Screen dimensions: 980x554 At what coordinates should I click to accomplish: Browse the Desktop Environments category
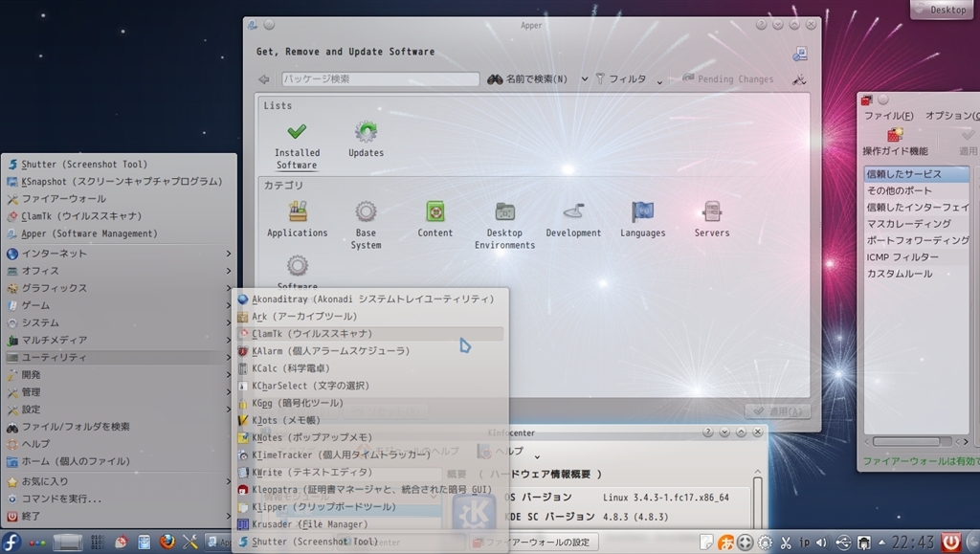[x=504, y=212]
